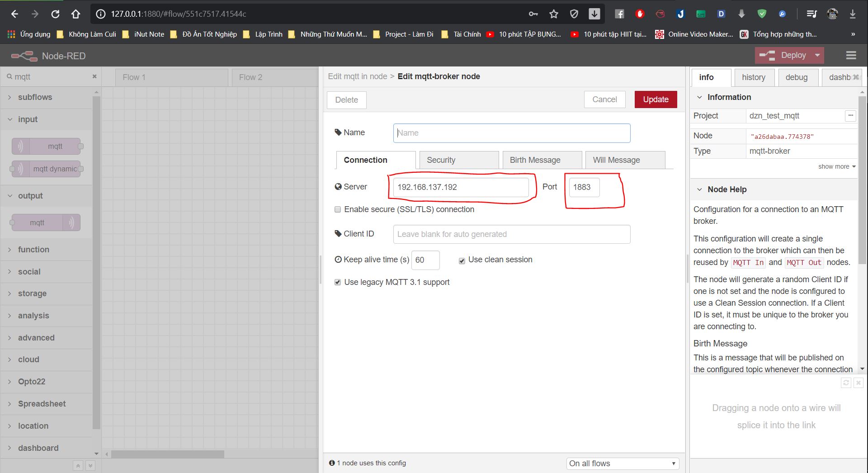868x473 pixels.
Task: Click show more in Information panel
Action: click(x=837, y=166)
